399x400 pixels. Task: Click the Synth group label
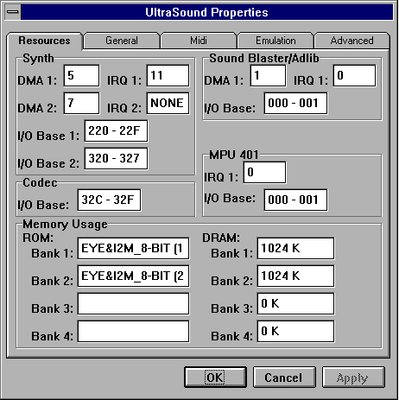click(x=38, y=58)
